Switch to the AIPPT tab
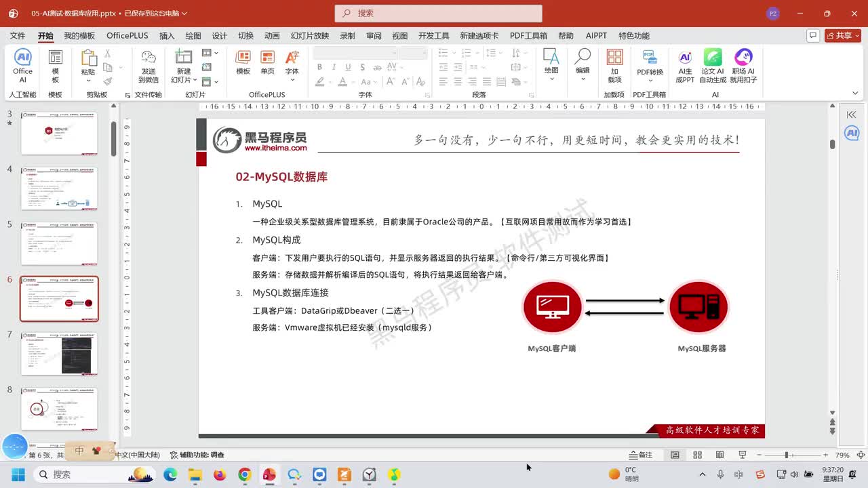The height and width of the screenshot is (488, 868). click(597, 36)
